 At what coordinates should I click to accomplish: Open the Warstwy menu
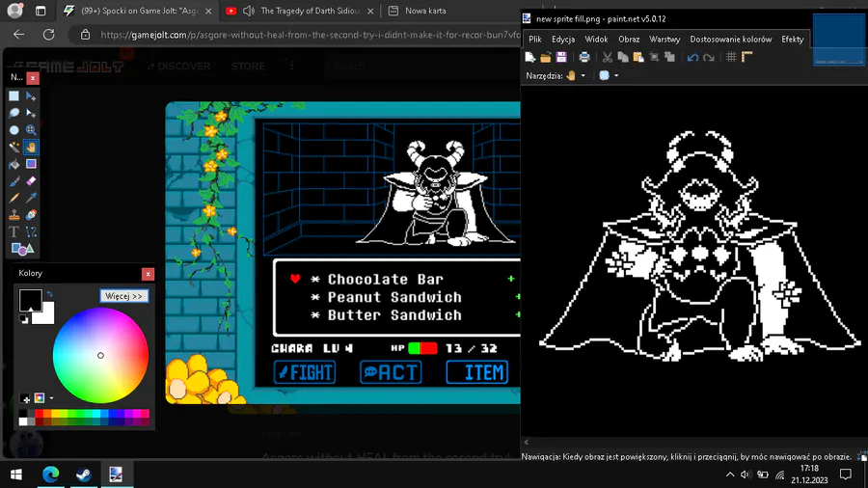click(x=665, y=40)
